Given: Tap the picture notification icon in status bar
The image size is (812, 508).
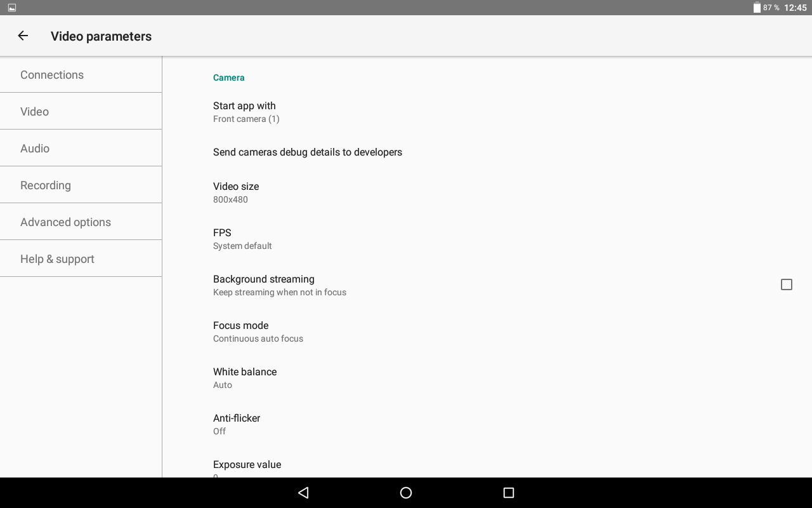Looking at the screenshot, I should pyautogui.click(x=12, y=8).
